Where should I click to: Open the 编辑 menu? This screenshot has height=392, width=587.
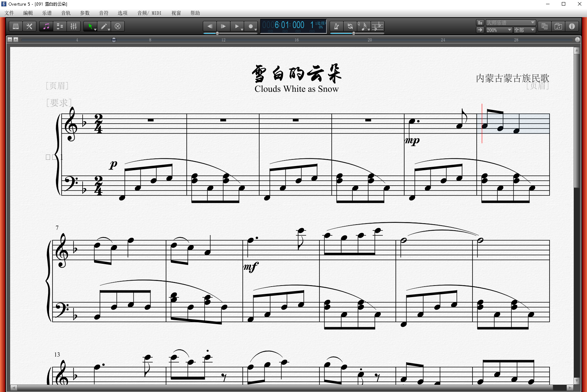click(28, 13)
